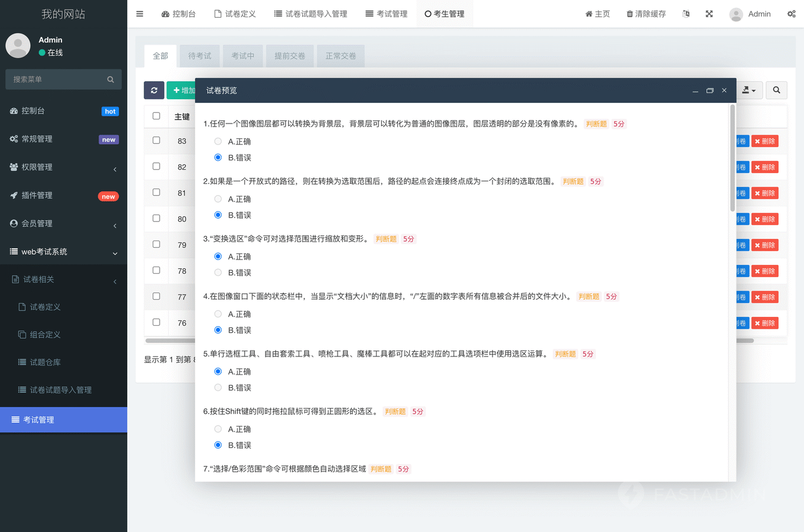804x532 pixels.
Task: Open the 试卷定义 top navigation tab
Action: pos(235,14)
